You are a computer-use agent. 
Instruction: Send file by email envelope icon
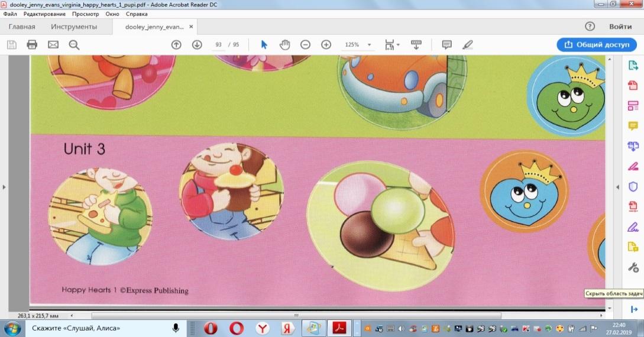tap(53, 44)
